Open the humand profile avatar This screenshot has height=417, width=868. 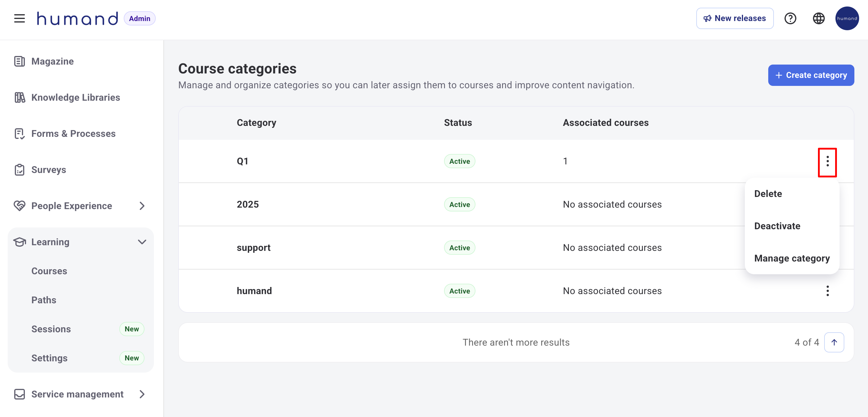click(847, 18)
